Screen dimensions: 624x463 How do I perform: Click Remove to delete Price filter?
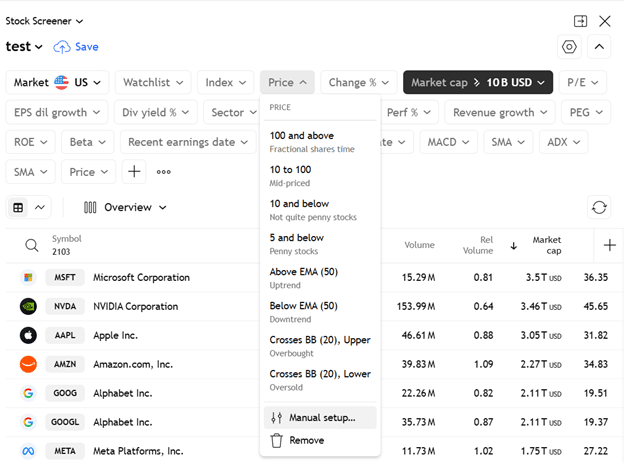(306, 440)
